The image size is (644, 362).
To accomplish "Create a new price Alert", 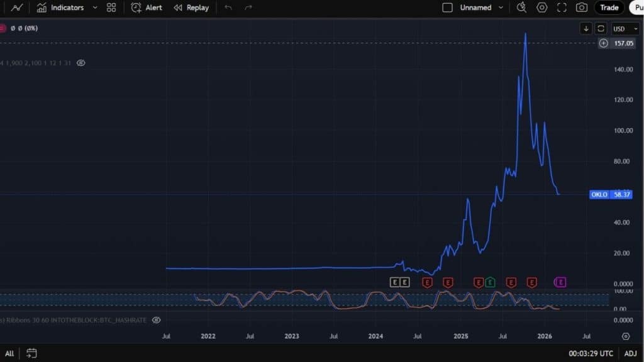I will (147, 8).
